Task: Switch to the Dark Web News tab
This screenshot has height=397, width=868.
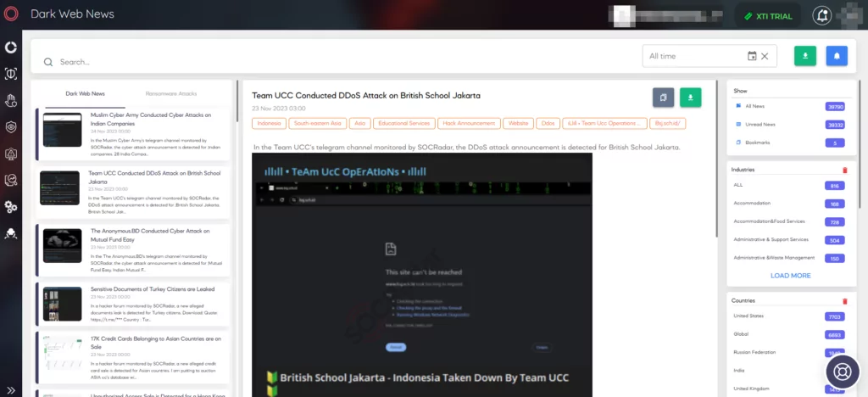Action: [86, 93]
